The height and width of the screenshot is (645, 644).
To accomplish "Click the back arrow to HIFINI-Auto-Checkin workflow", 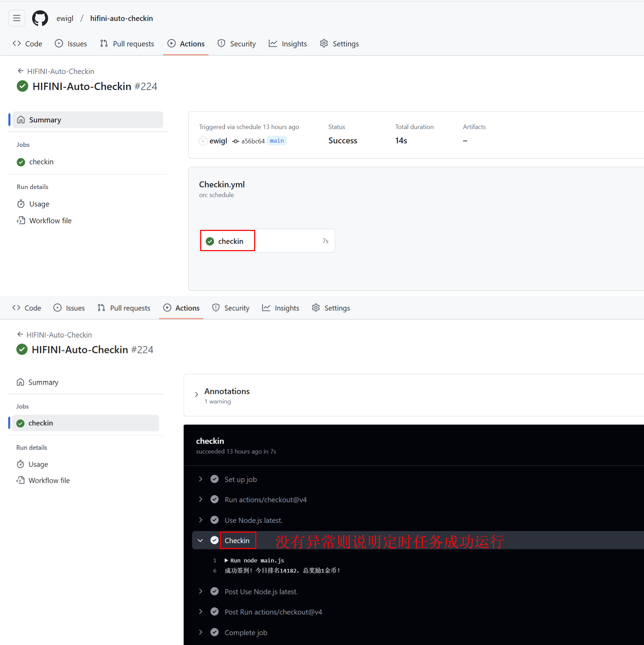I will tap(21, 71).
